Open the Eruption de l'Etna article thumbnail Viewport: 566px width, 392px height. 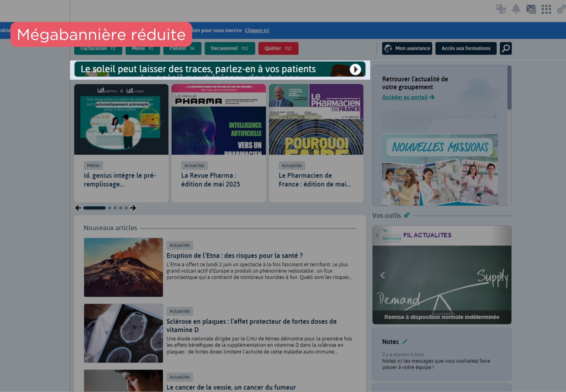tap(123, 267)
